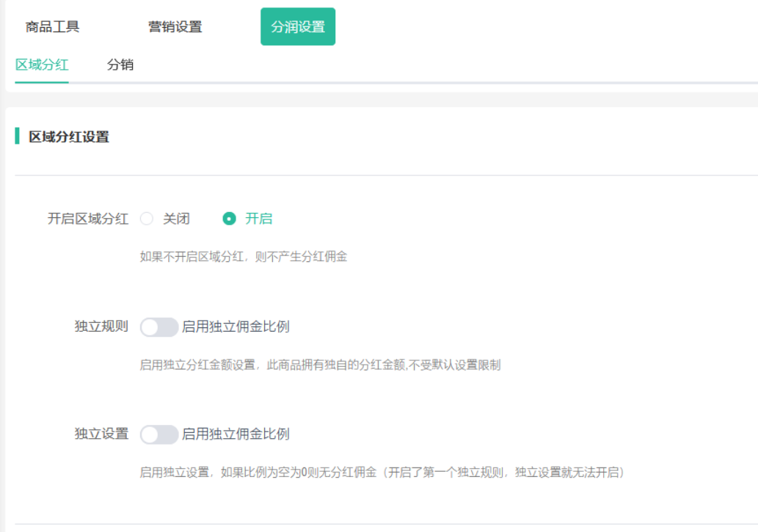Select the green 分润设置 tab
Viewport: 758px width, 532px height.
pos(298,27)
